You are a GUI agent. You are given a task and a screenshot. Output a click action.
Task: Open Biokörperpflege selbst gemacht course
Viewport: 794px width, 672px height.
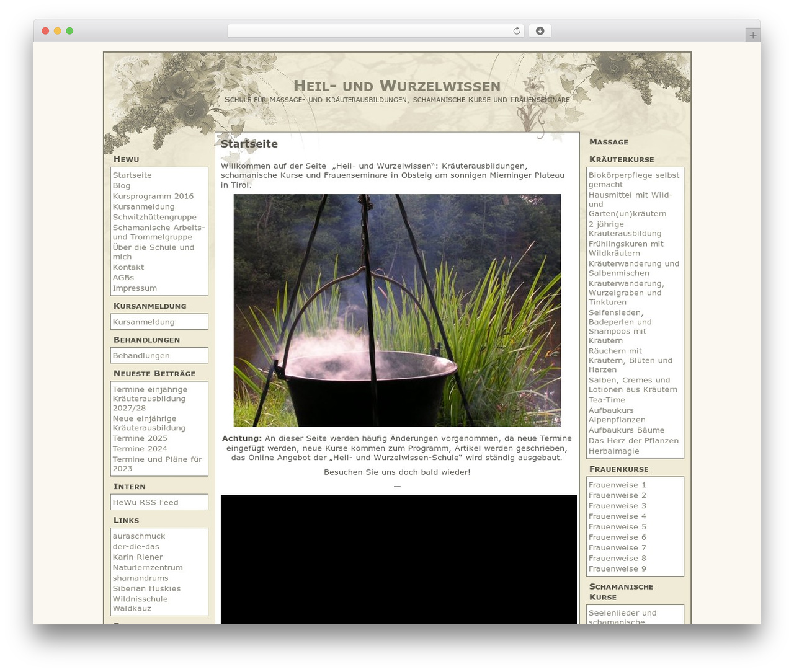634,180
